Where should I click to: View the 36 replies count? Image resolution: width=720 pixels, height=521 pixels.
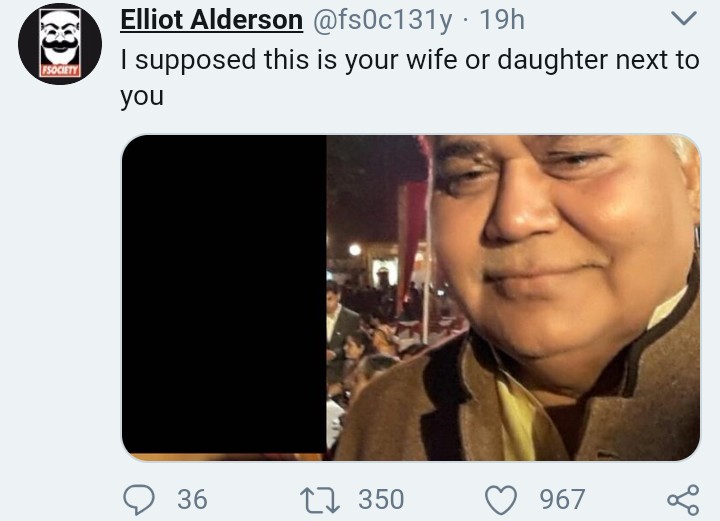pos(192,499)
